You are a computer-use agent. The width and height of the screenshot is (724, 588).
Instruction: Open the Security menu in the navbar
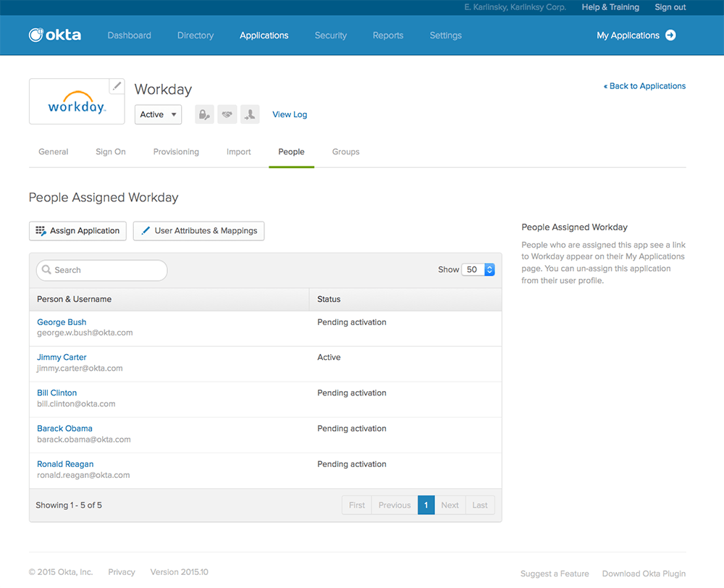point(330,35)
